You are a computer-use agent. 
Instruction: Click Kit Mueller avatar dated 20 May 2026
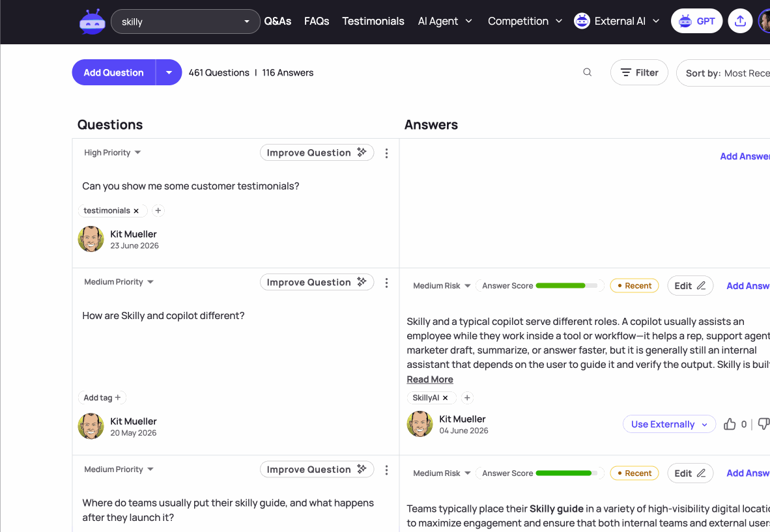pyautogui.click(x=91, y=426)
